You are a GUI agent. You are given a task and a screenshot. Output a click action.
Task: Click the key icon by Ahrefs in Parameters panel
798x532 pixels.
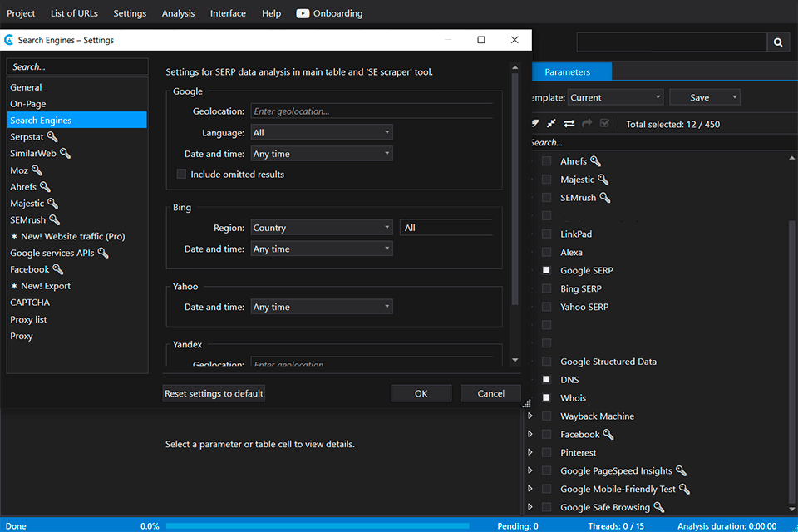pos(596,161)
